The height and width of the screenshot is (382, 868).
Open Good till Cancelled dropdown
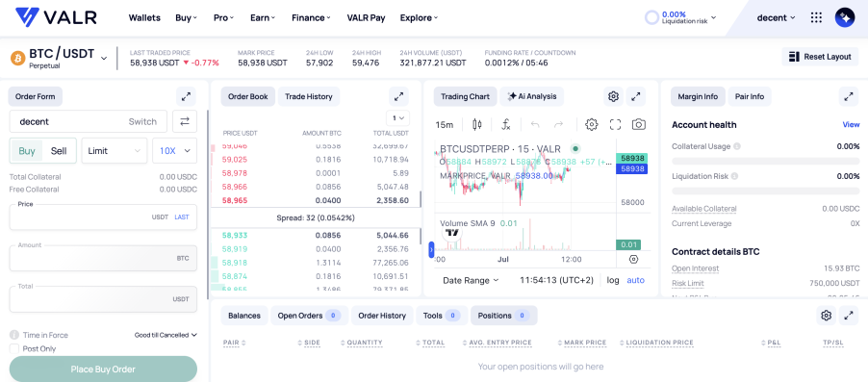[x=166, y=335]
